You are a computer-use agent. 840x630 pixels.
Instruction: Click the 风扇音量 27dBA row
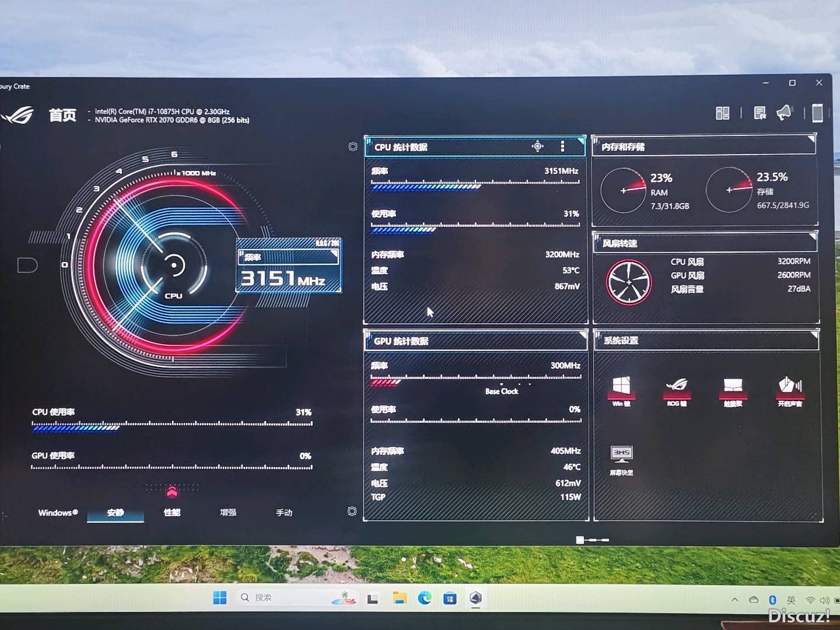(x=740, y=289)
